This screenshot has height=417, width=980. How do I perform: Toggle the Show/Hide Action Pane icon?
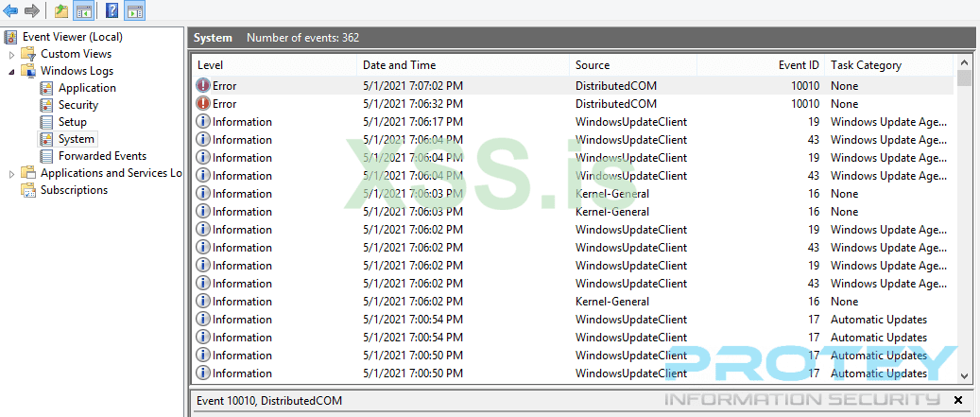[x=134, y=10]
